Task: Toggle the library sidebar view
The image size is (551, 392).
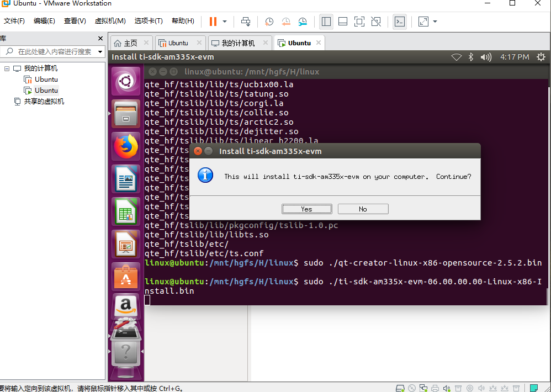Action: point(326,22)
